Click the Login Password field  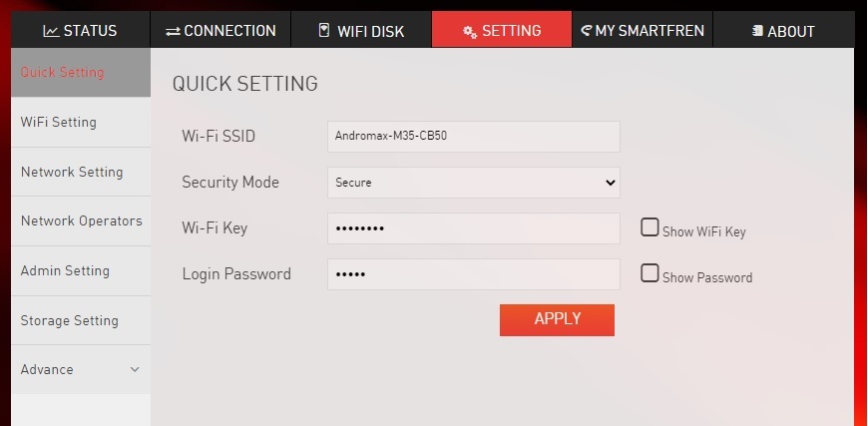(x=473, y=274)
